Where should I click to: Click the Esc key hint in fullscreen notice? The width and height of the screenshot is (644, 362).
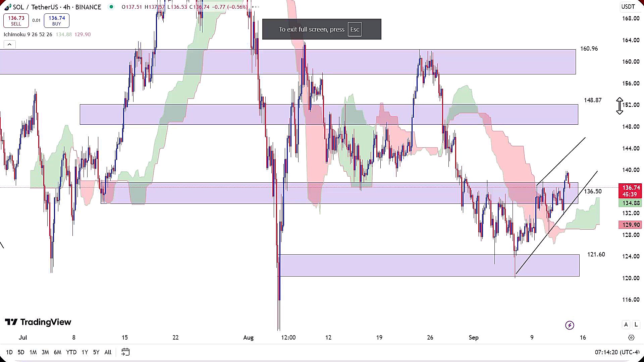pos(355,29)
